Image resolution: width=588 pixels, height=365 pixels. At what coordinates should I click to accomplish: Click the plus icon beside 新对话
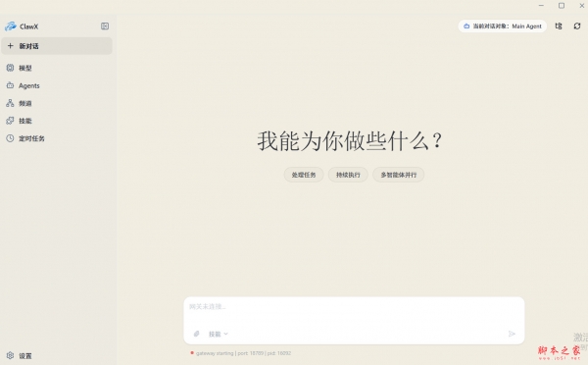(x=11, y=46)
